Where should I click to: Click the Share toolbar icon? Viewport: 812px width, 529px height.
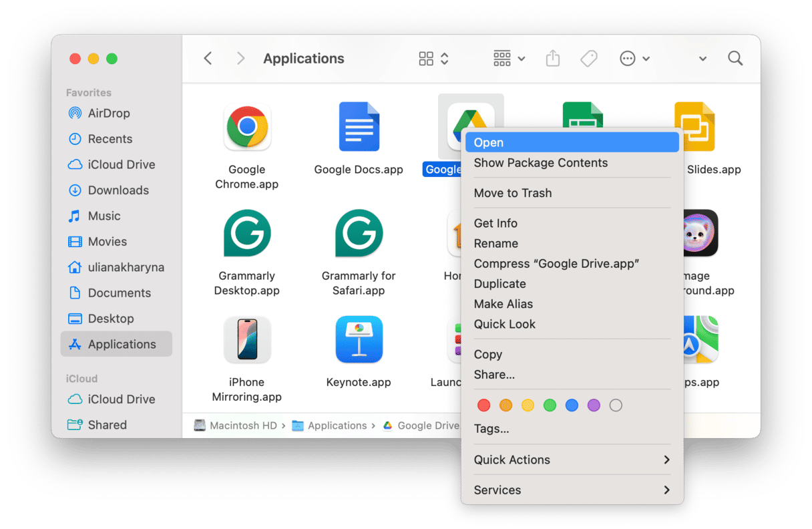(552, 59)
